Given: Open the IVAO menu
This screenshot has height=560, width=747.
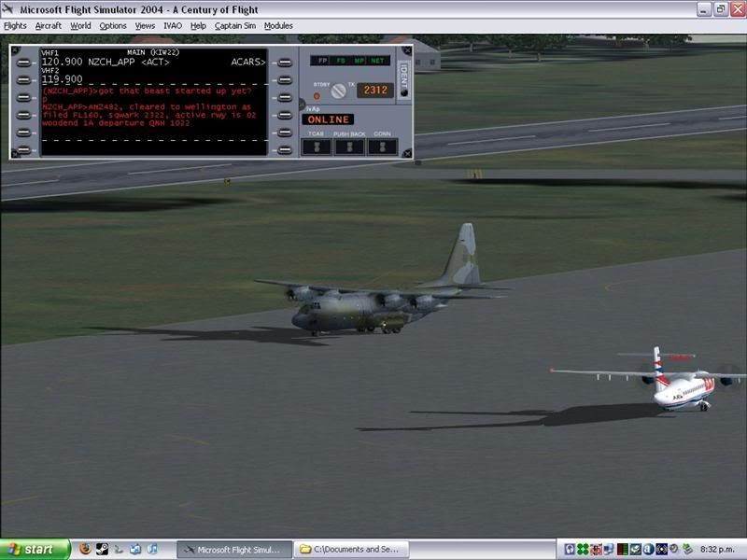Looking at the screenshot, I should click(x=173, y=26).
